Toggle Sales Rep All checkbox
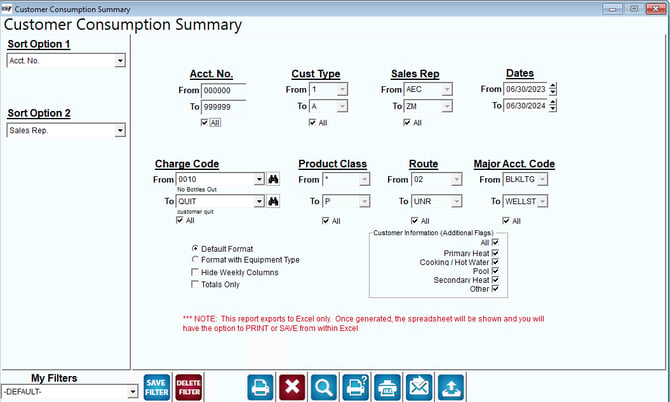This screenshot has width=670, height=402. (407, 123)
